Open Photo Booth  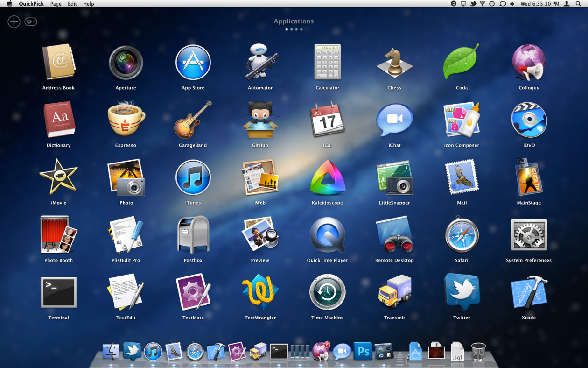(58, 235)
